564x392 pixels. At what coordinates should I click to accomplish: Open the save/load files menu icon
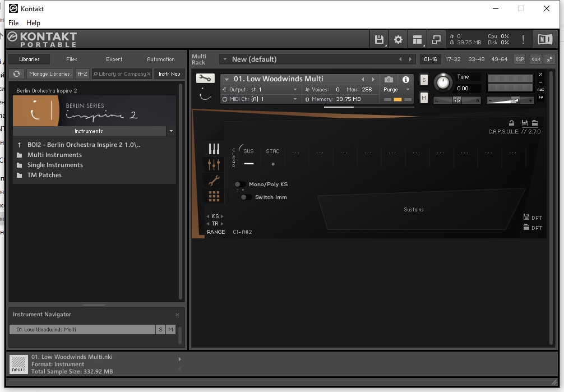[379, 39]
